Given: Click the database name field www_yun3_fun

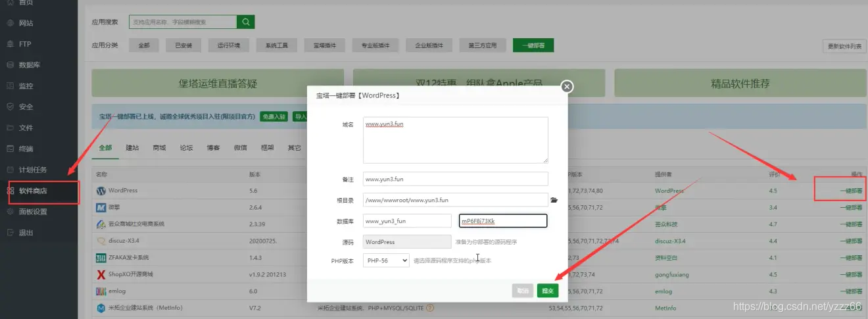Looking at the screenshot, I should coord(407,221).
